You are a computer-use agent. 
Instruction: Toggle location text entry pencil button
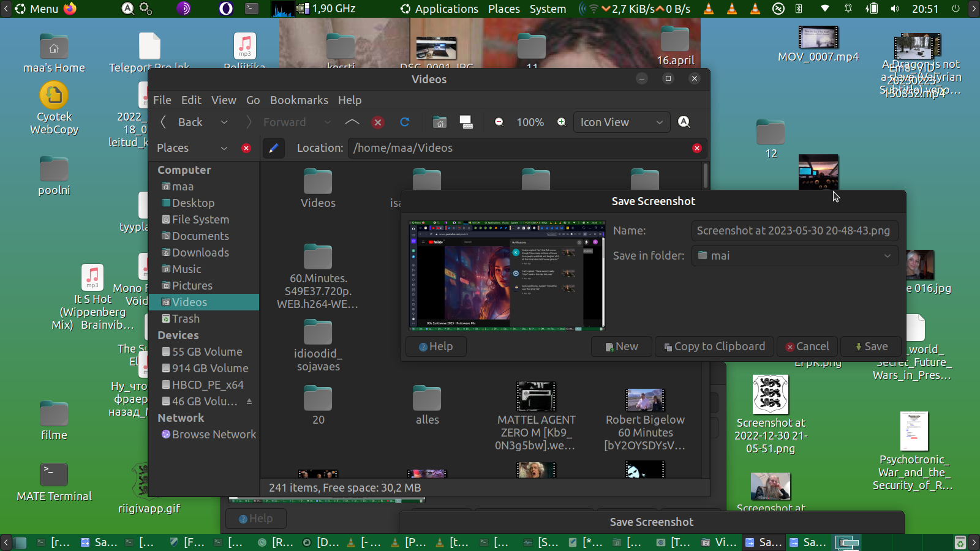pos(274,148)
